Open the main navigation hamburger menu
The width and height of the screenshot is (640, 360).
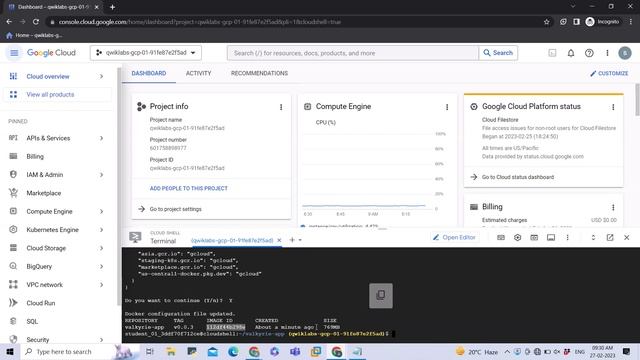coord(13,53)
